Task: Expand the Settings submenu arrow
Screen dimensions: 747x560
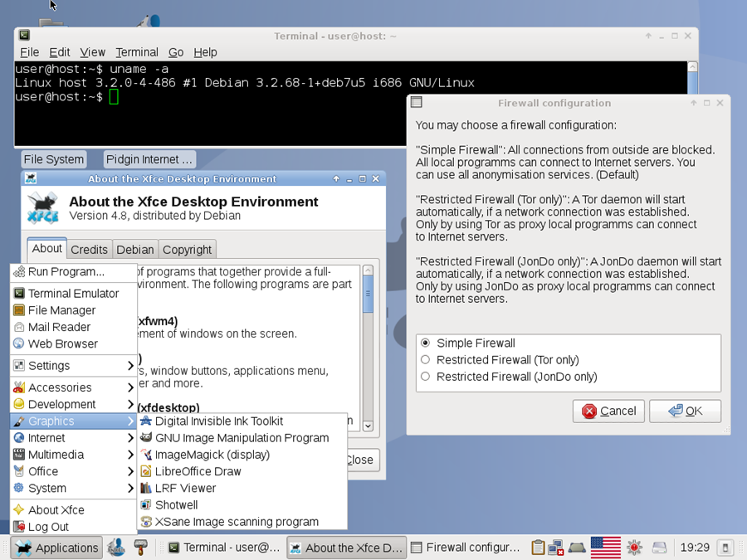Action: [130, 365]
